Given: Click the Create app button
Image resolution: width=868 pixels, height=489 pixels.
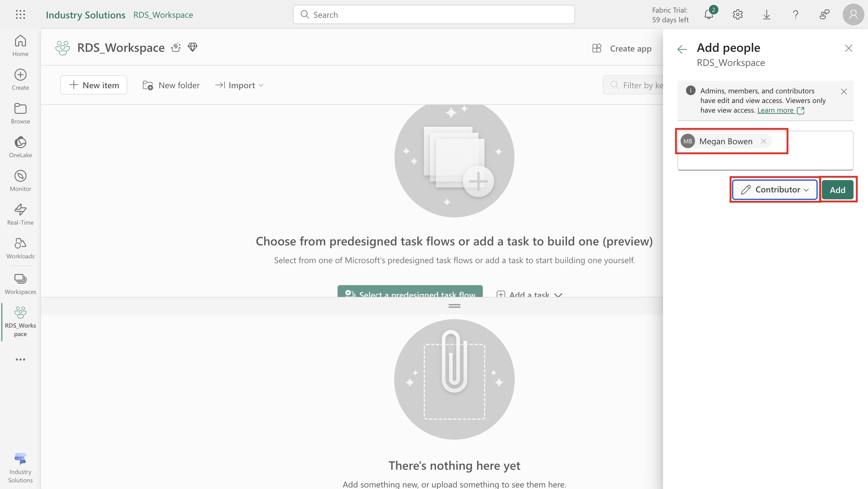Looking at the screenshot, I should 622,48.
